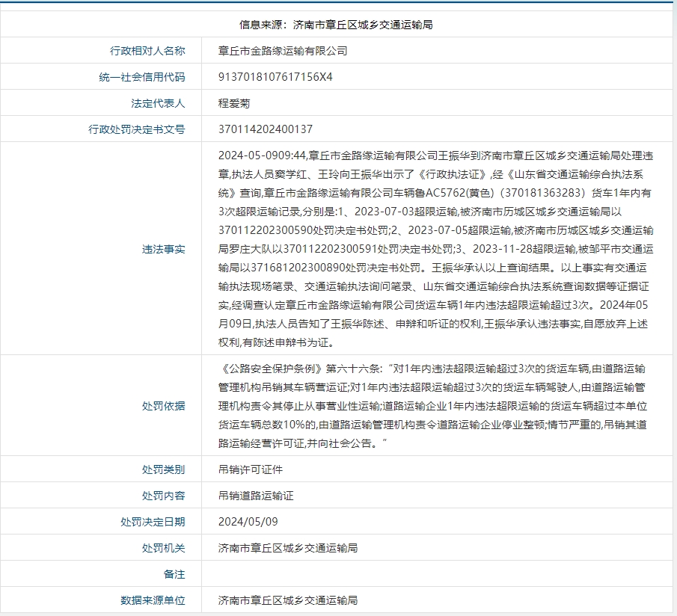Select the label '法定代表人'
The width and height of the screenshot is (677, 616).
pos(158,103)
